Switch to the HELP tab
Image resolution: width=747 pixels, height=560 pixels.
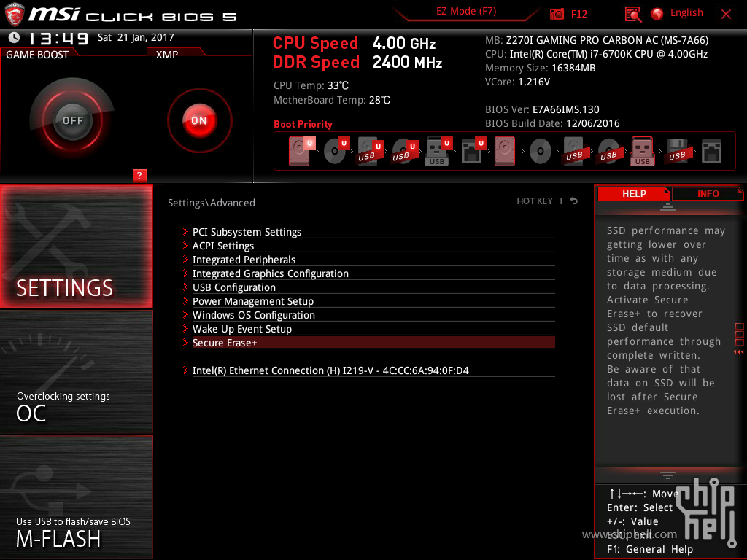tap(634, 193)
